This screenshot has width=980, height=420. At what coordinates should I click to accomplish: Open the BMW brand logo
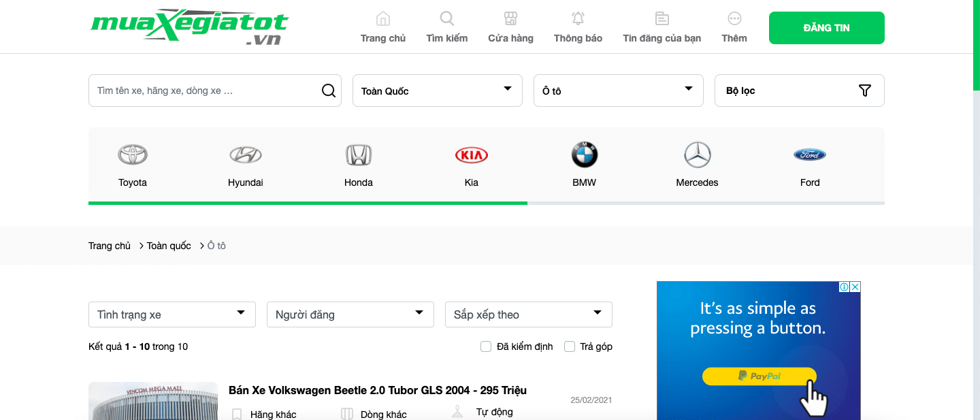point(584,155)
